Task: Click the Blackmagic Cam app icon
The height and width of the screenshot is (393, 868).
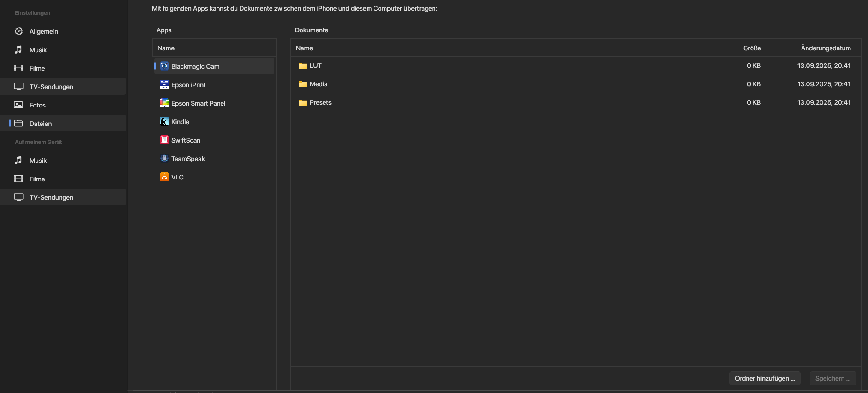Action: [x=164, y=66]
